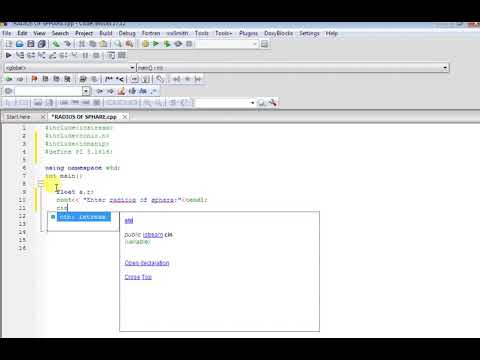Click the Find magnifier icon
Image resolution: width=480 pixels, height=360 pixels.
pos(118,44)
